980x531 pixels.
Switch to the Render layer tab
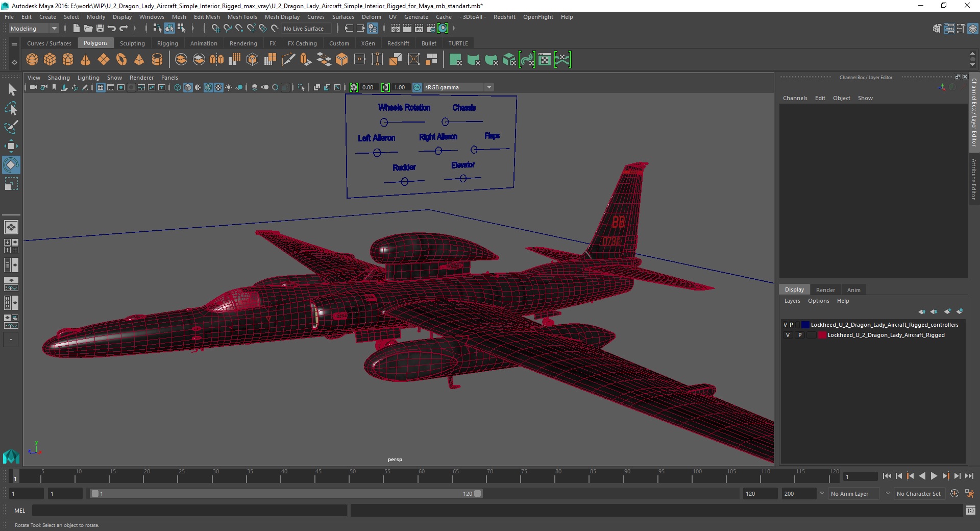click(x=825, y=290)
